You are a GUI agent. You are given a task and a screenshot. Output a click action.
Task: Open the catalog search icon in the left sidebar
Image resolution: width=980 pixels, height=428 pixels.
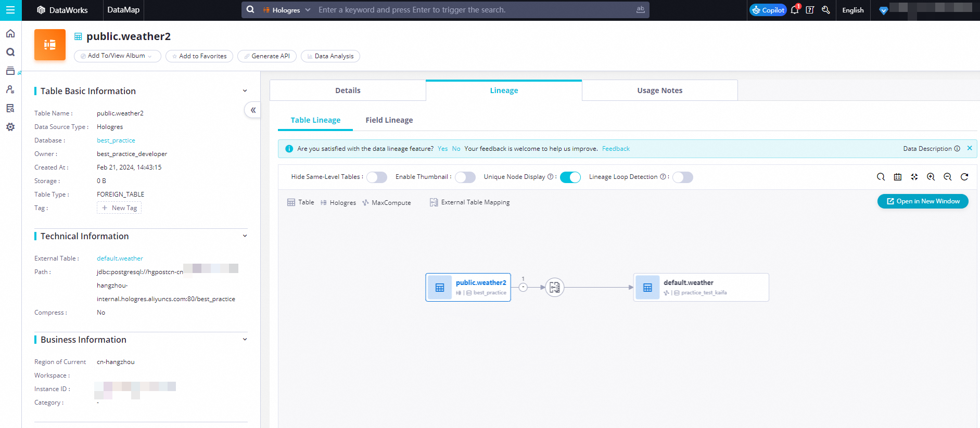pyautogui.click(x=10, y=108)
